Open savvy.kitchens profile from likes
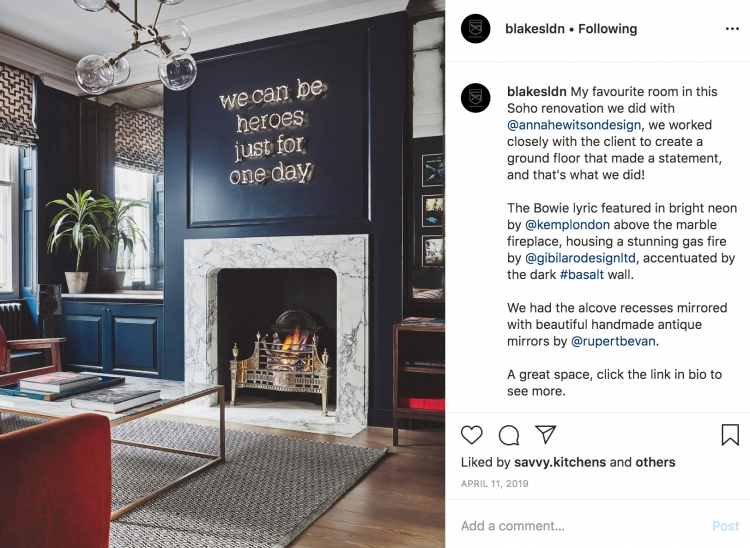This screenshot has width=750, height=548. tap(560, 462)
